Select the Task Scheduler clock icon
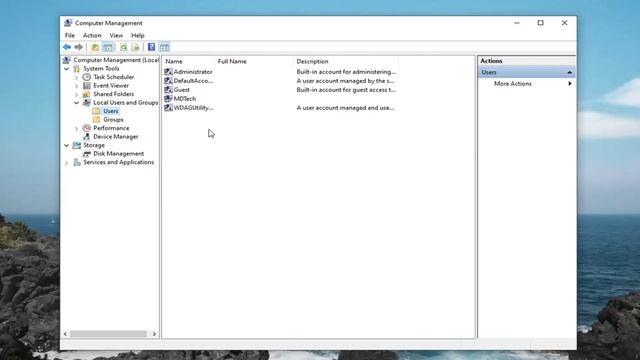 (x=87, y=77)
